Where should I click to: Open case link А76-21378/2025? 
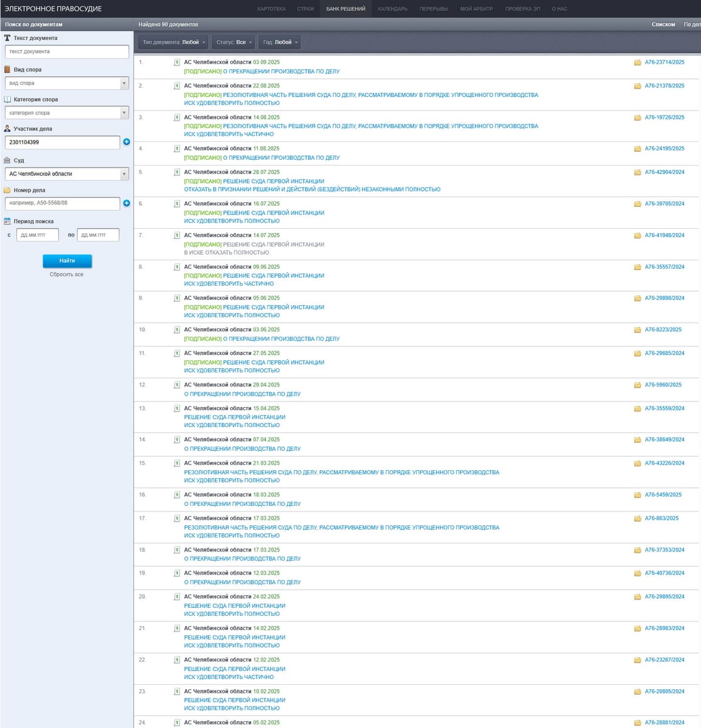pos(664,86)
